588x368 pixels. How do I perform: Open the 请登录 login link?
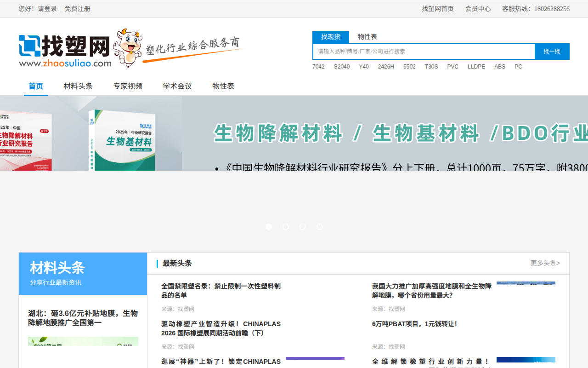click(47, 9)
